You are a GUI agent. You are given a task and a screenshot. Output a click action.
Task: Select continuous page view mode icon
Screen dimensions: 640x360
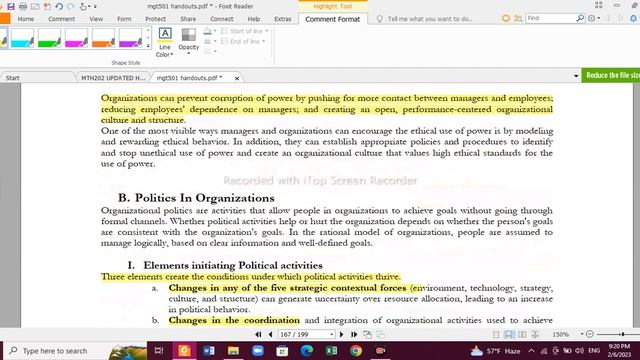[x=509, y=334]
